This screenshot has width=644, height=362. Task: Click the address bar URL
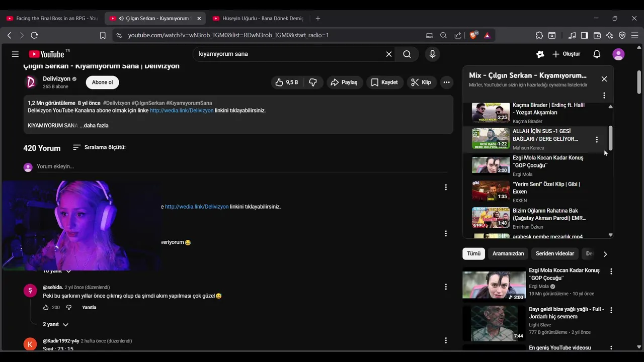tap(228, 35)
